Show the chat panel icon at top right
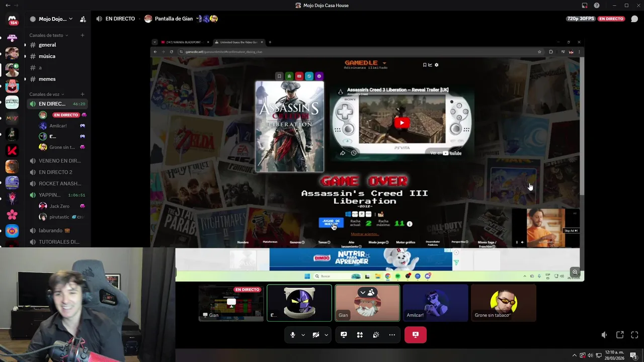The height and width of the screenshot is (362, 644). pyautogui.click(x=634, y=19)
